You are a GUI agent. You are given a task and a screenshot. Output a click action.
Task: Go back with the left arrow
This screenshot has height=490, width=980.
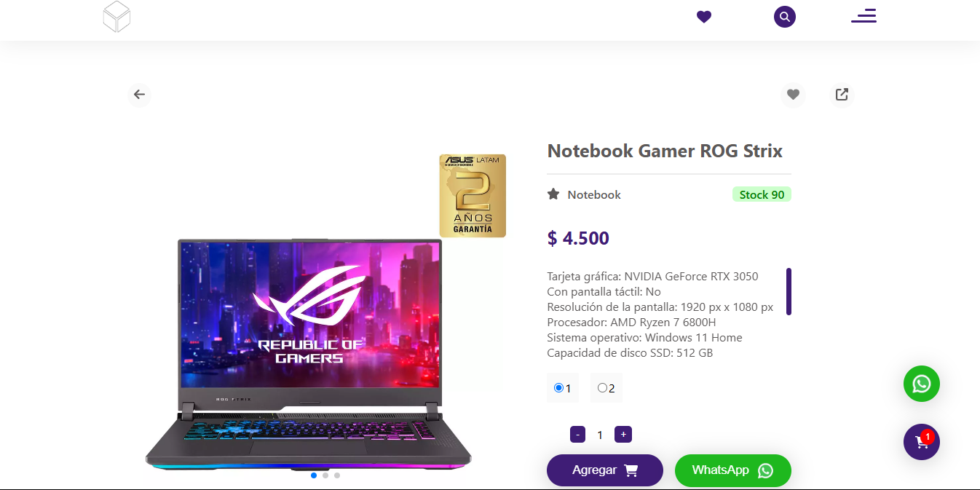click(x=139, y=94)
